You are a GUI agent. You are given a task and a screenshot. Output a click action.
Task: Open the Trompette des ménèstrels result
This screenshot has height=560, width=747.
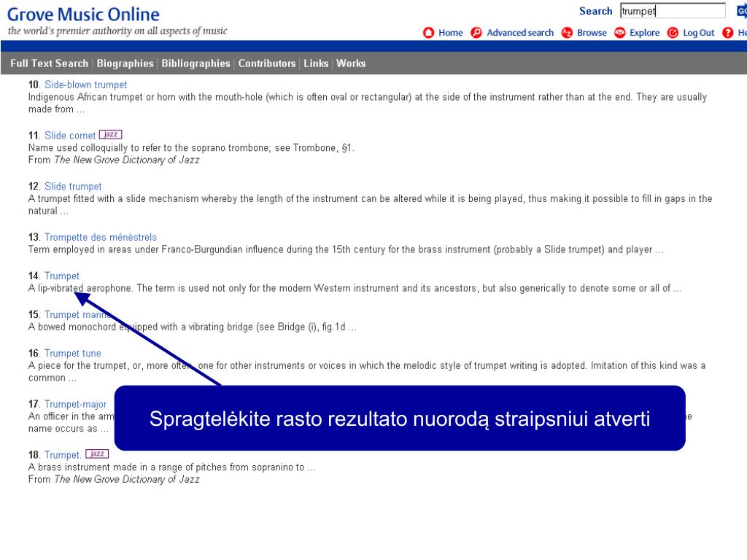[101, 237]
